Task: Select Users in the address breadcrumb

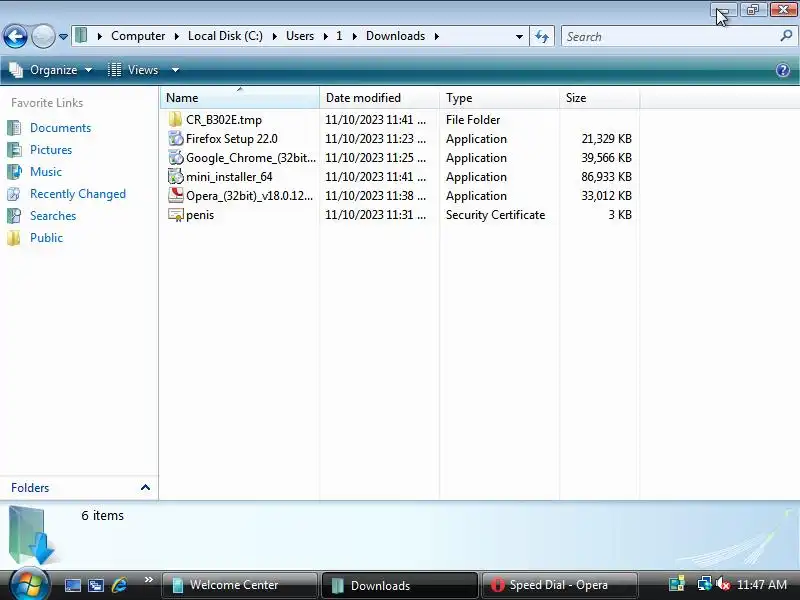Action: click(299, 36)
